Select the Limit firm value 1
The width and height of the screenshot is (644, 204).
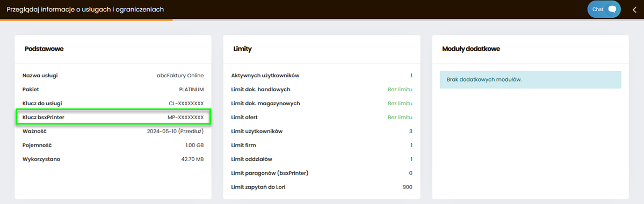click(411, 145)
